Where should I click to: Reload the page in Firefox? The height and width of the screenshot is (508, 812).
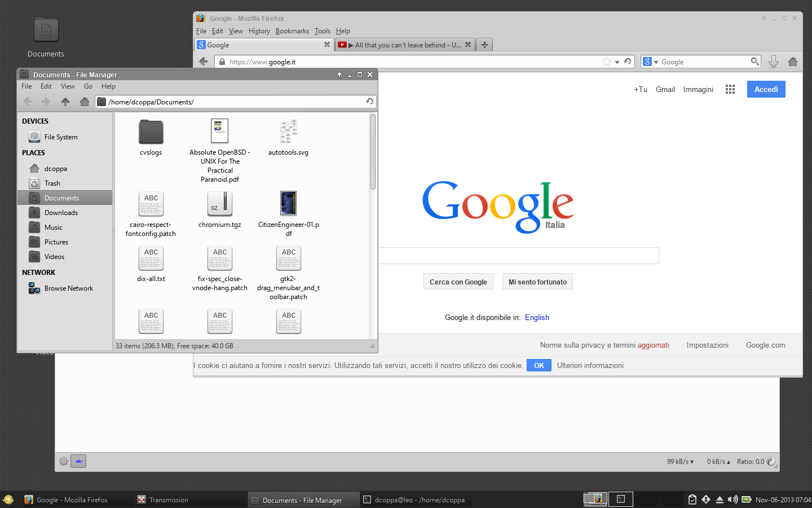click(x=628, y=62)
